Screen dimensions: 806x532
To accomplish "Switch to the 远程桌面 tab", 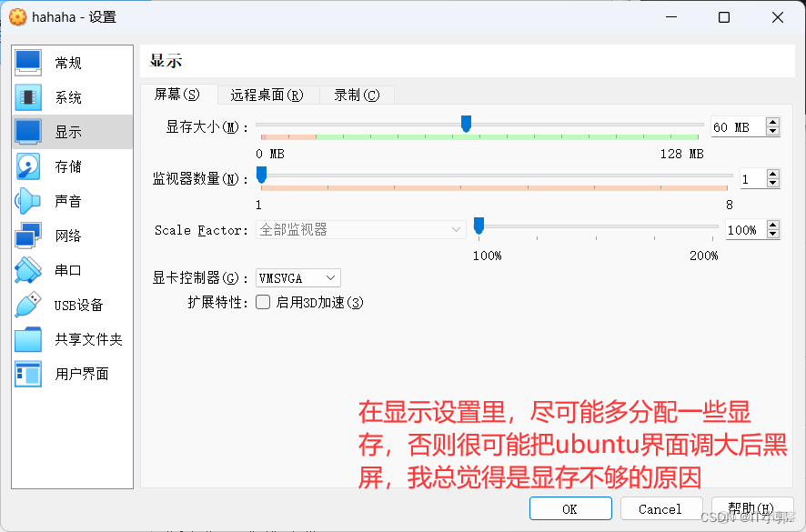I will 267,95.
